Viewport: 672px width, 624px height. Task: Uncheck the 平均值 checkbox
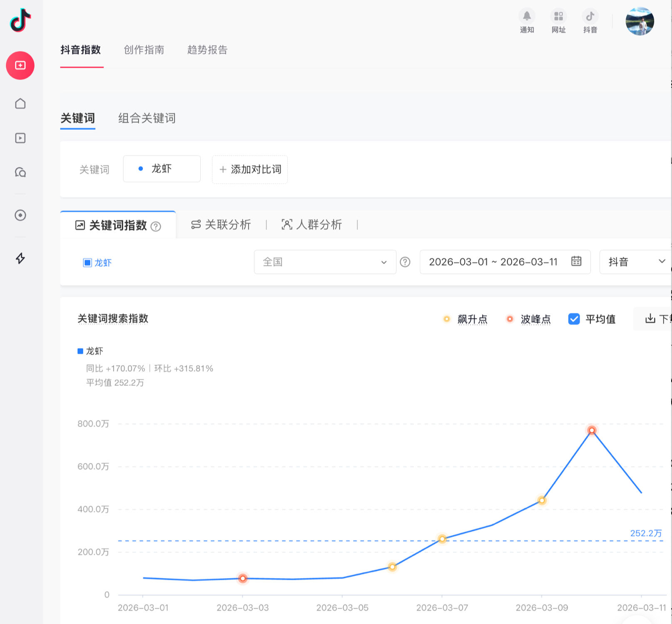[x=574, y=319]
